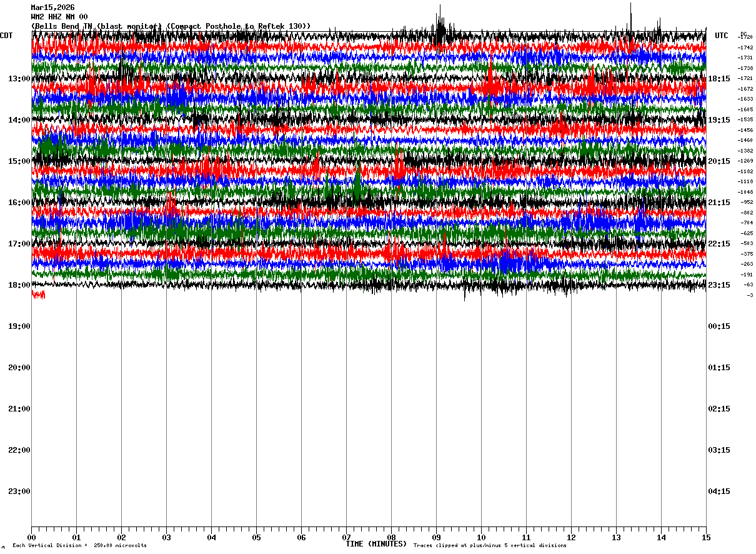The height and width of the screenshot is (554, 756).
Task: Click the 02:15 UTC time label
Action: [719, 409]
